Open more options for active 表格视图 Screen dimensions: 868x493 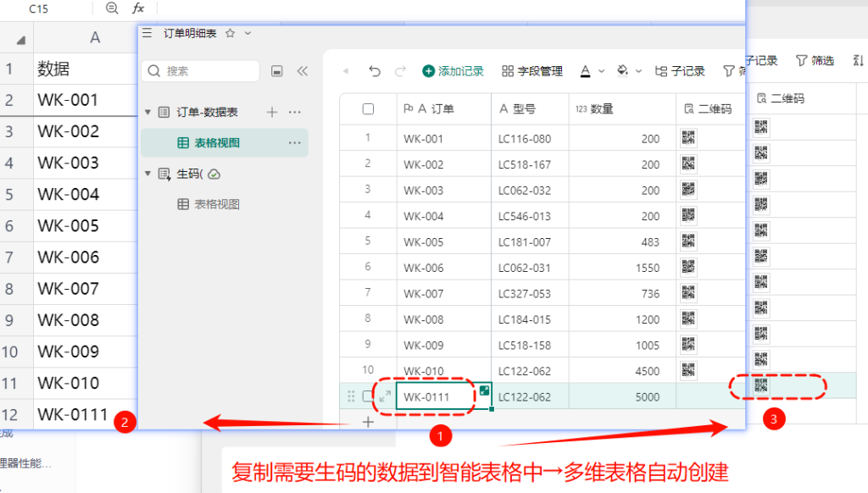[294, 143]
